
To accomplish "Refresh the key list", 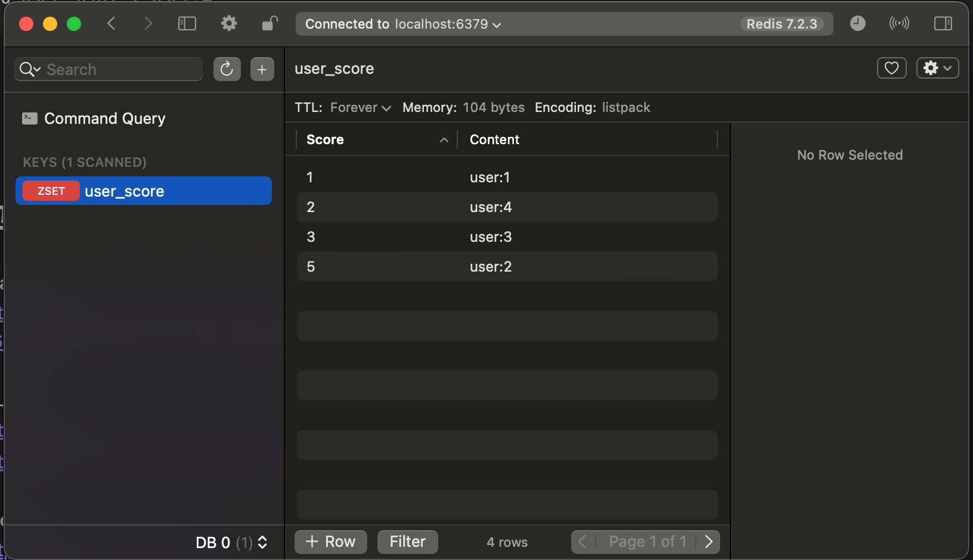I will 227,69.
